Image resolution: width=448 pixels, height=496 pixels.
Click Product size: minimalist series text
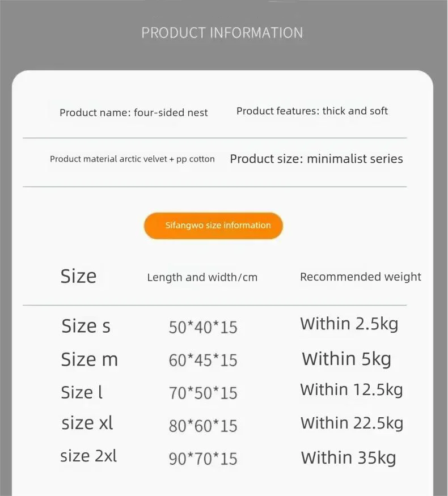coord(316,159)
